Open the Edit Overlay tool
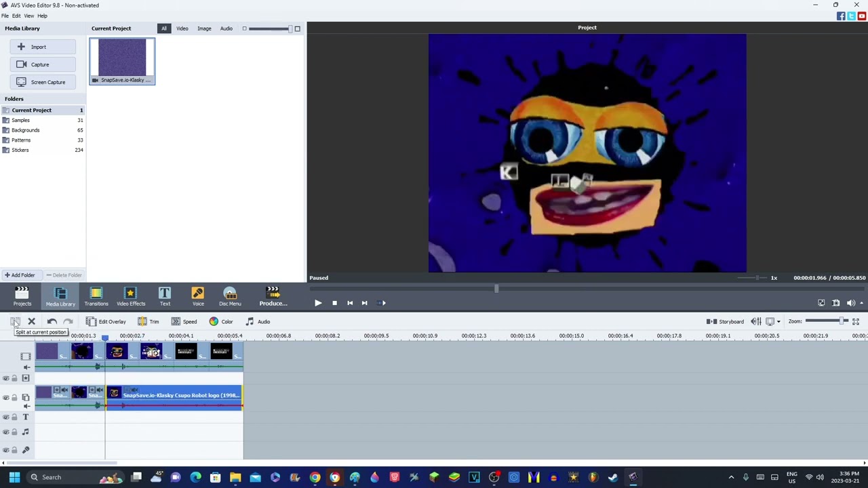868x488 pixels. [x=106, y=321]
